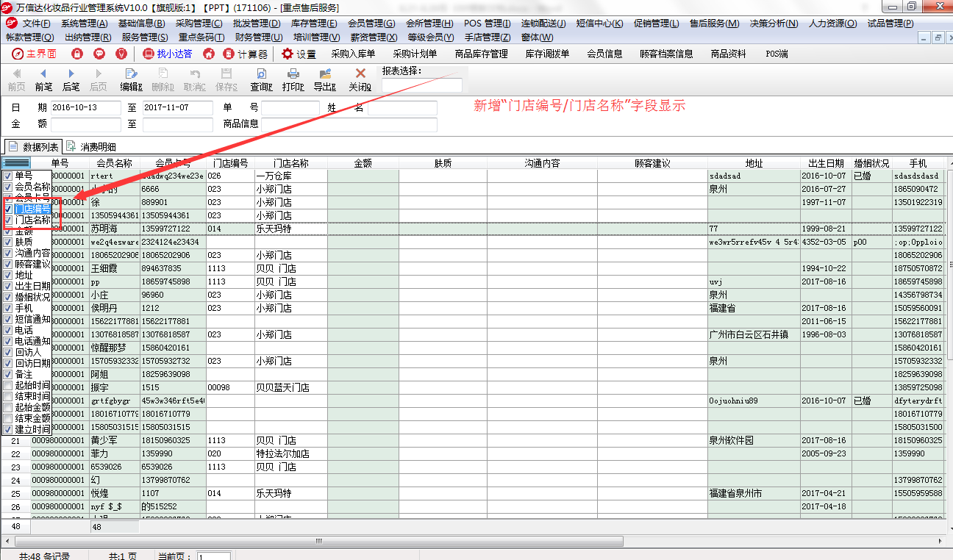Click the 关闭 close tool with red X
The image size is (953, 560).
360,79
